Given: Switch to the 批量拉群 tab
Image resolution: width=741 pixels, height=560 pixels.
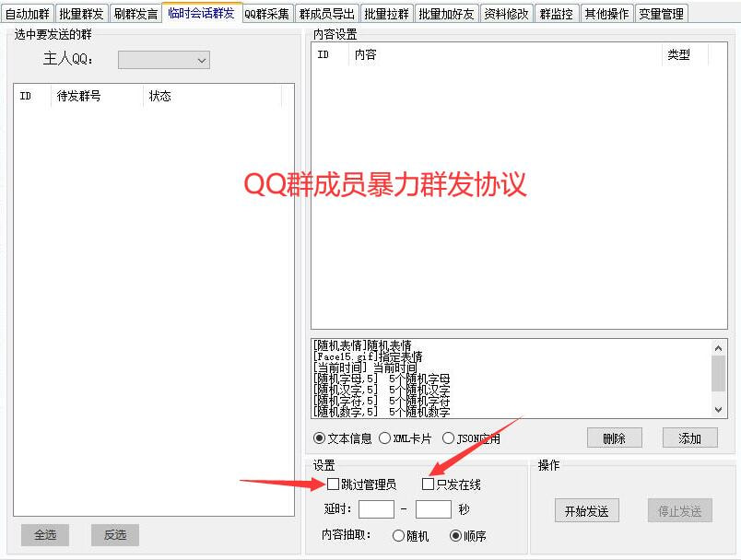Looking at the screenshot, I should point(386,14).
